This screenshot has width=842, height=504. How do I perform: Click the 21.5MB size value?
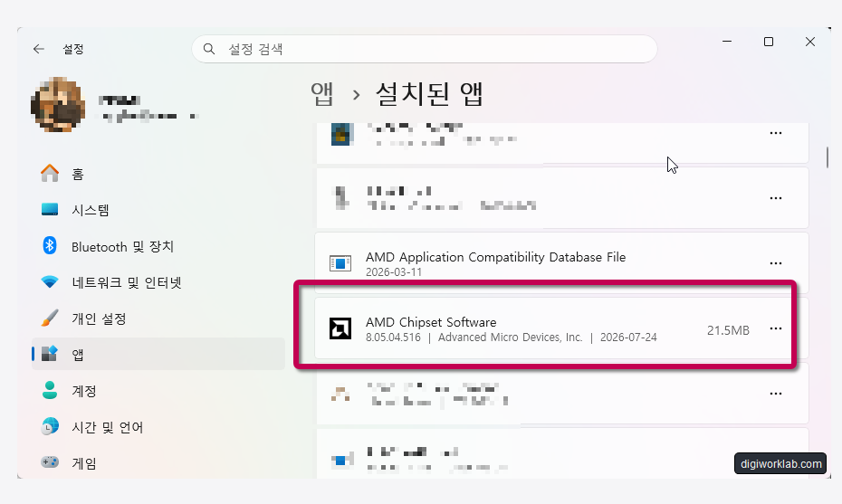(x=728, y=330)
